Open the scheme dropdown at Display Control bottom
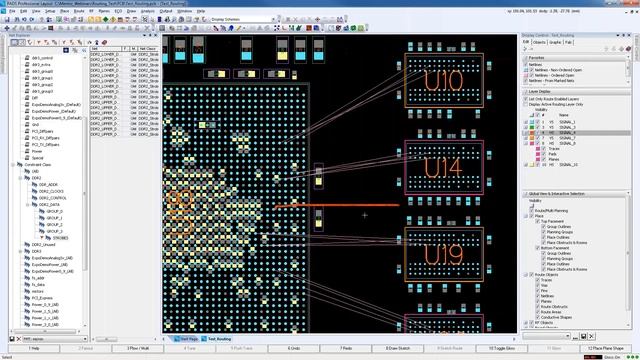The height and width of the screenshot is (360, 640). [568, 336]
